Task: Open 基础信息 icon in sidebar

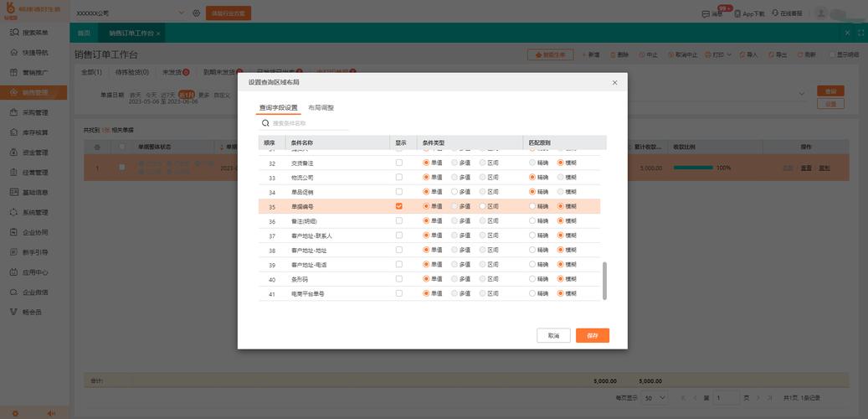Action: coord(15,192)
